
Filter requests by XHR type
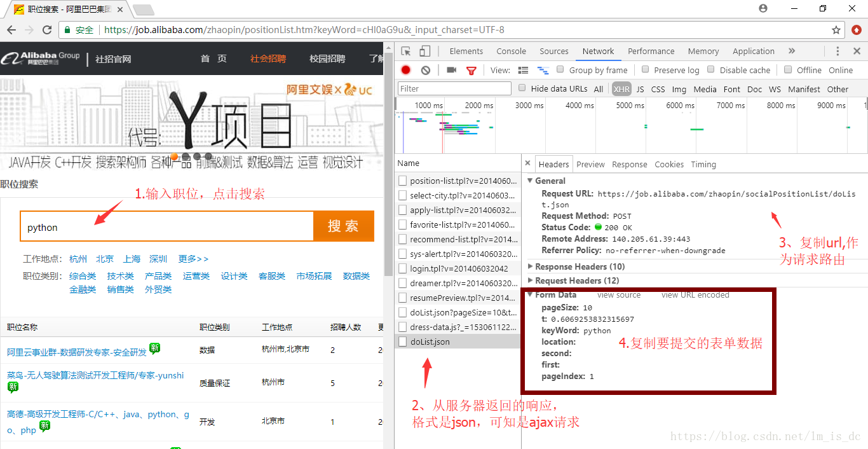pyautogui.click(x=621, y=89)
